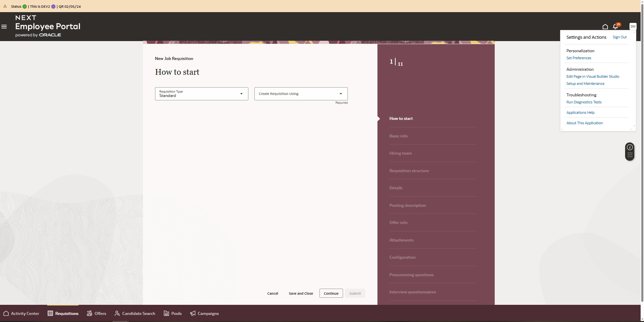Click the Settings and Actions heading

(586, 37)
